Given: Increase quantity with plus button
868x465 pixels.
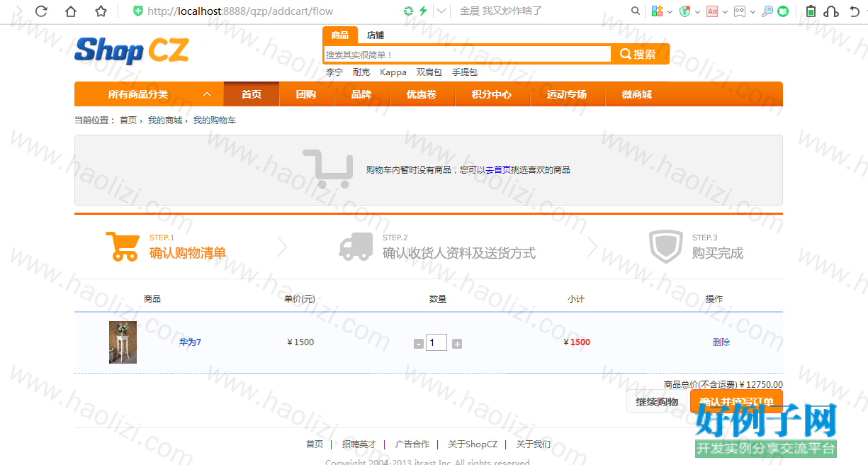Looking at the screenshot, I should (x=457, y=344).
